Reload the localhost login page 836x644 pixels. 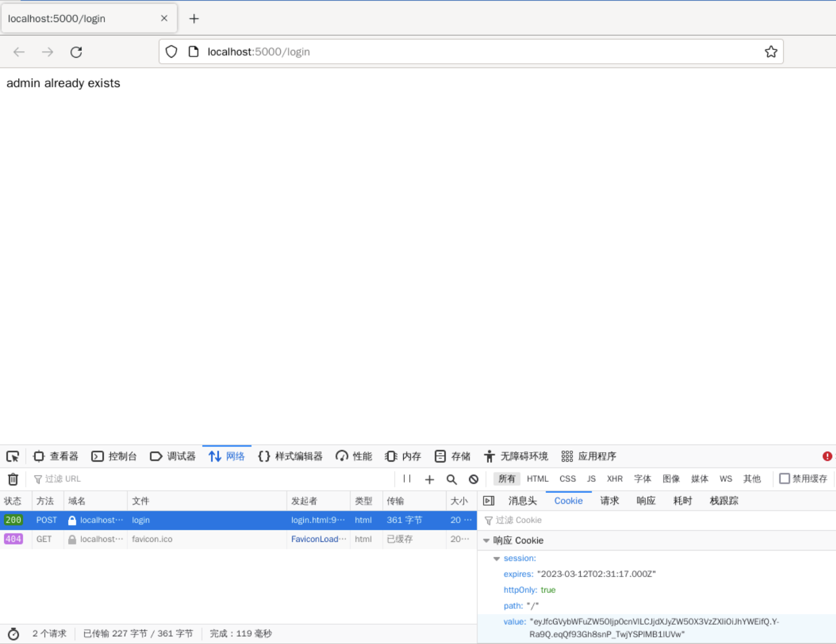pyautogui.click(x=76, y=52)
